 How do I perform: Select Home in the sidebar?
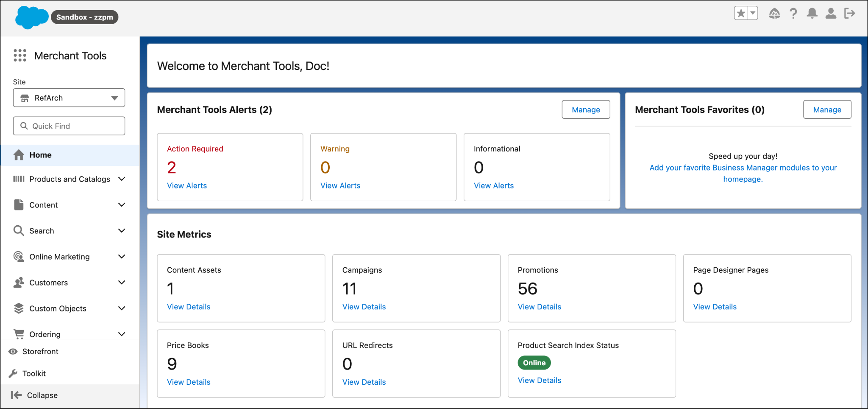pos(40,155)
